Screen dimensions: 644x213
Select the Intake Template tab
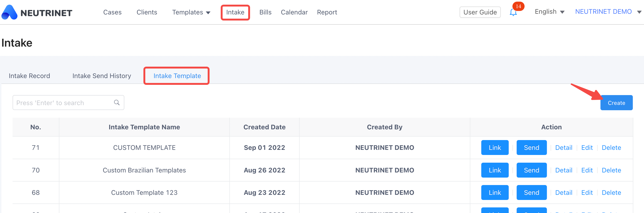177,76
